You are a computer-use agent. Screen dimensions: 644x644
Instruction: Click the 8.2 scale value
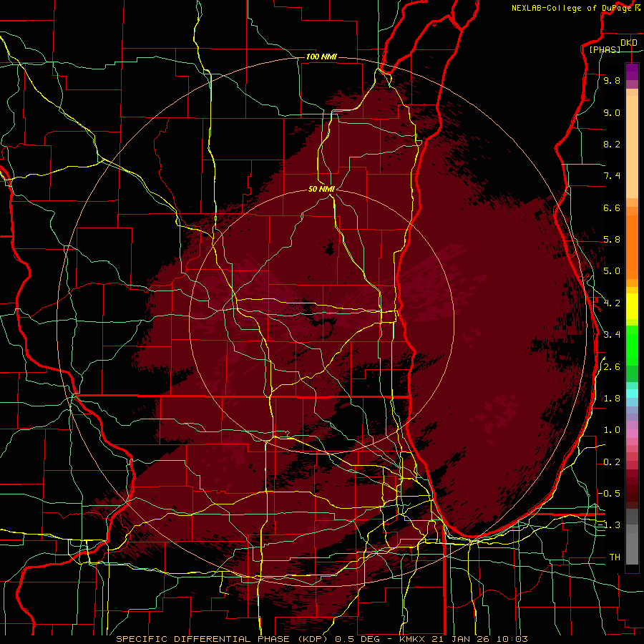[612, 144]
